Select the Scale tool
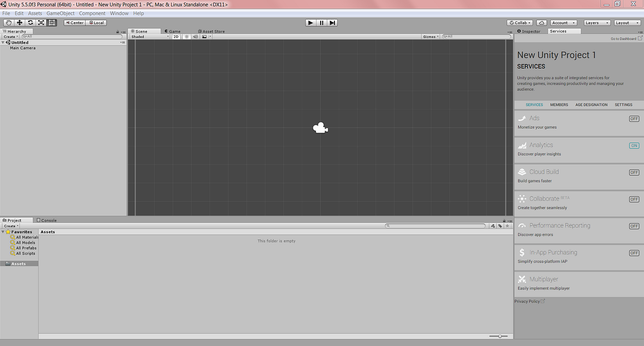Image resolution: width=644 pixels, height=346 pixels. 41,22
